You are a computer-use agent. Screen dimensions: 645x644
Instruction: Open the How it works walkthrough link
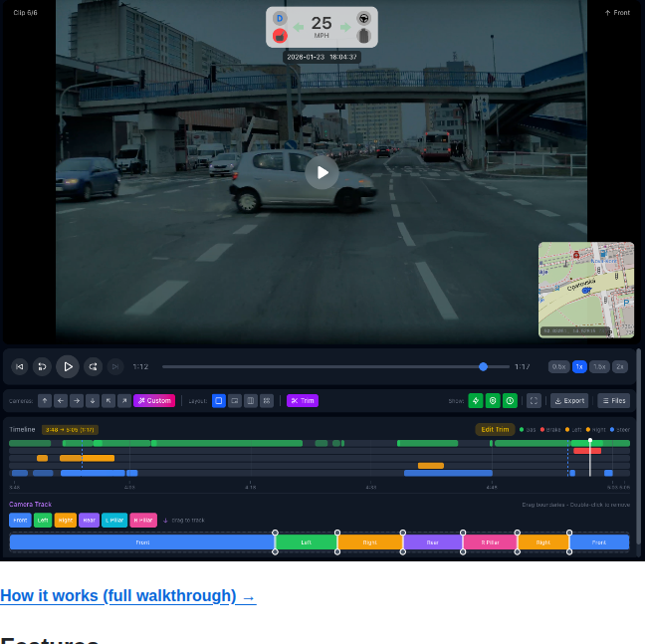coord(128,596)
